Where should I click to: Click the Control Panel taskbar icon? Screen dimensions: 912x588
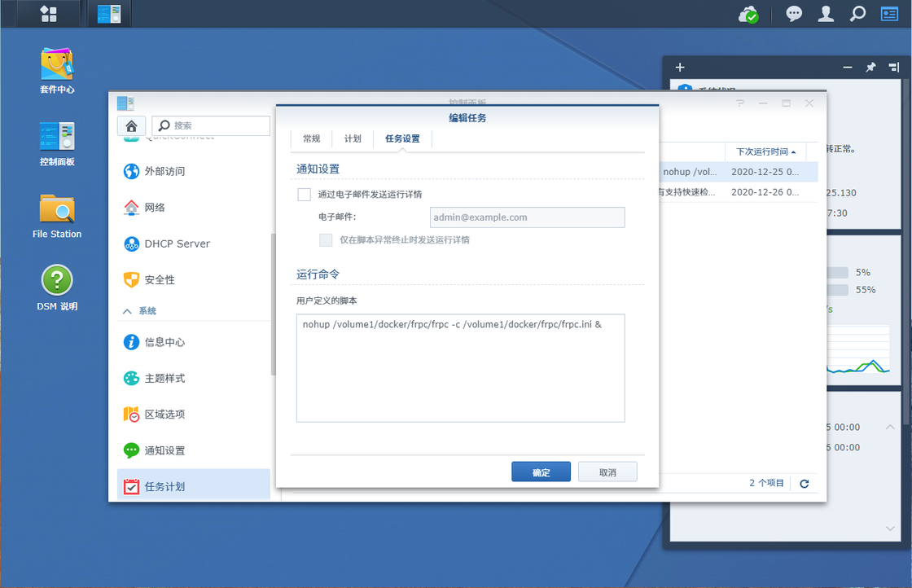109,14
